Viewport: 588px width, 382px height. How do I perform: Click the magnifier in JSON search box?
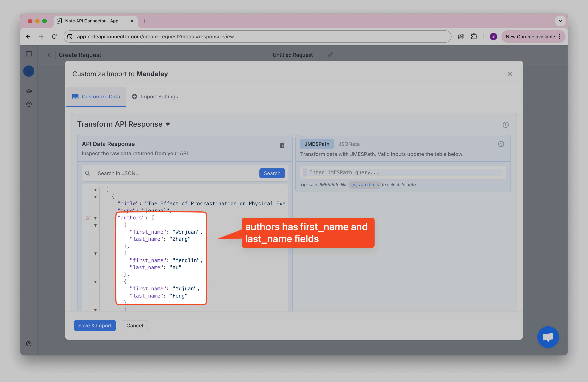pyautogui.click(x=88, y=173)
